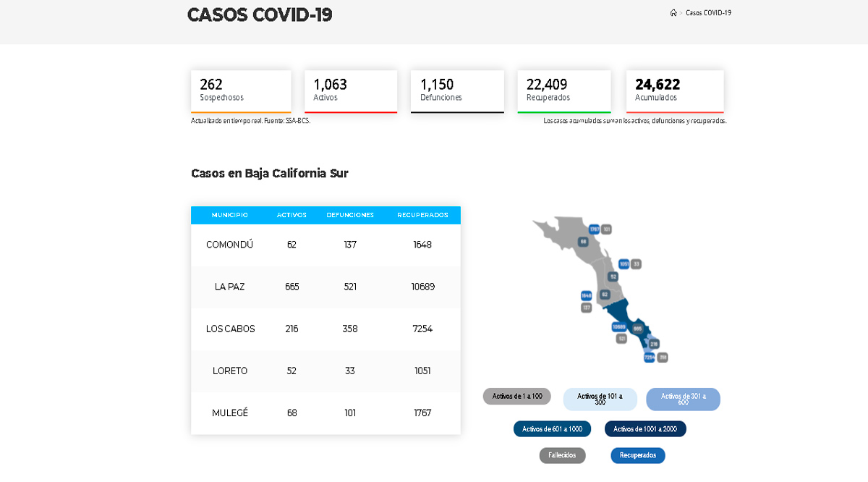Screen dimensions: 868x482
Task: Click the DEFUNCIONES column header
Action: [x=350, y=215]
